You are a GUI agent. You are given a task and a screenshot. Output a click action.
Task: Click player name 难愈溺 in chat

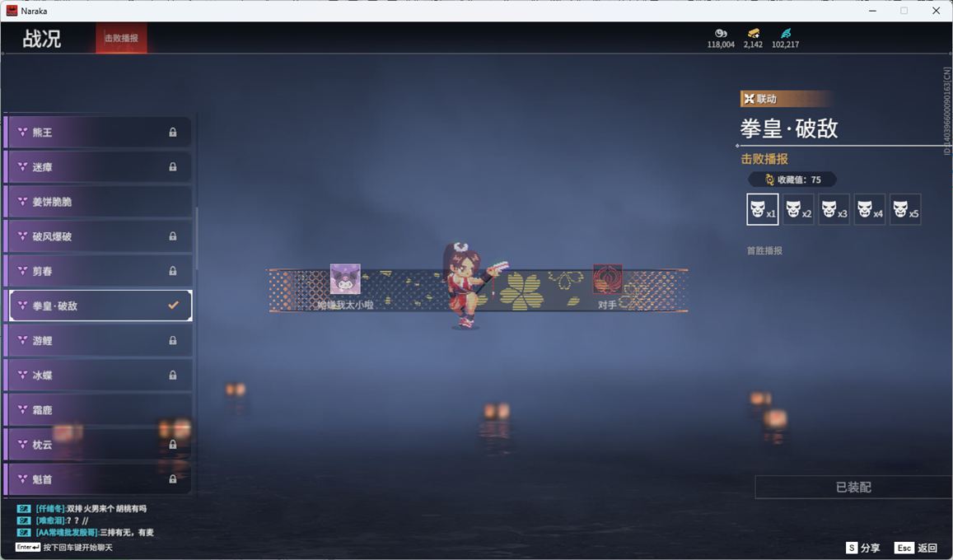(x=50, y=520)
